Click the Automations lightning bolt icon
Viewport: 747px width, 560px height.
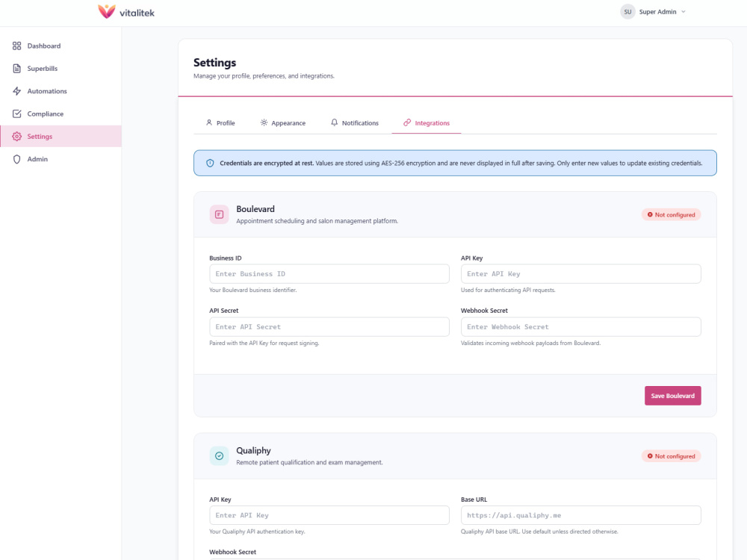pos(16,91)
